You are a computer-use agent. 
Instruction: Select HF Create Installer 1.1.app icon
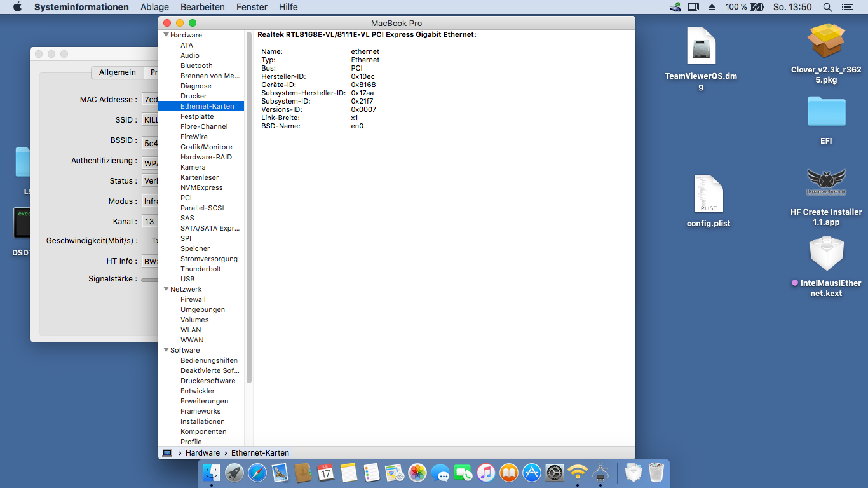pyautogui.click(x=826, y=183)
